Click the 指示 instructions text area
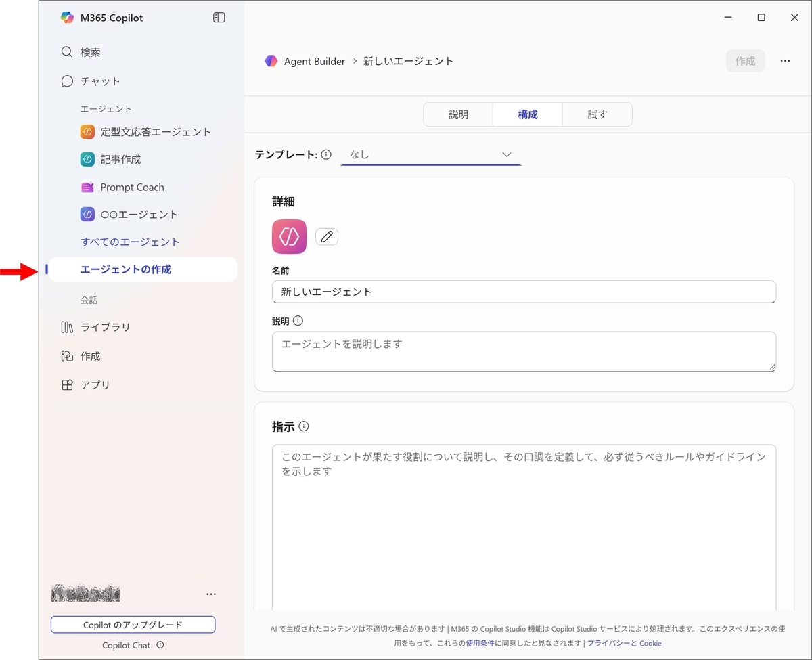The width and height of the screenshot is (812, 660). pyautogui.click(x=524, y=528)
